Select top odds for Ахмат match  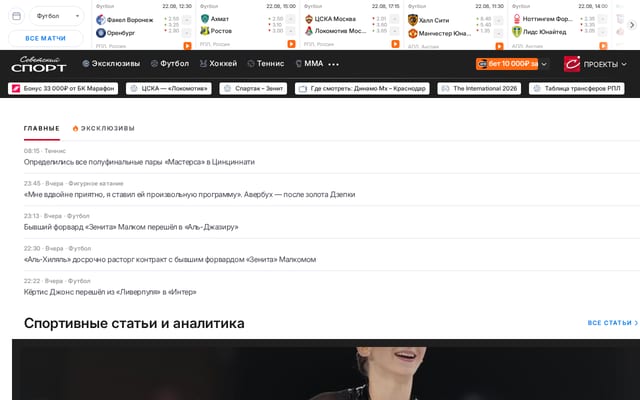(280, 19)
